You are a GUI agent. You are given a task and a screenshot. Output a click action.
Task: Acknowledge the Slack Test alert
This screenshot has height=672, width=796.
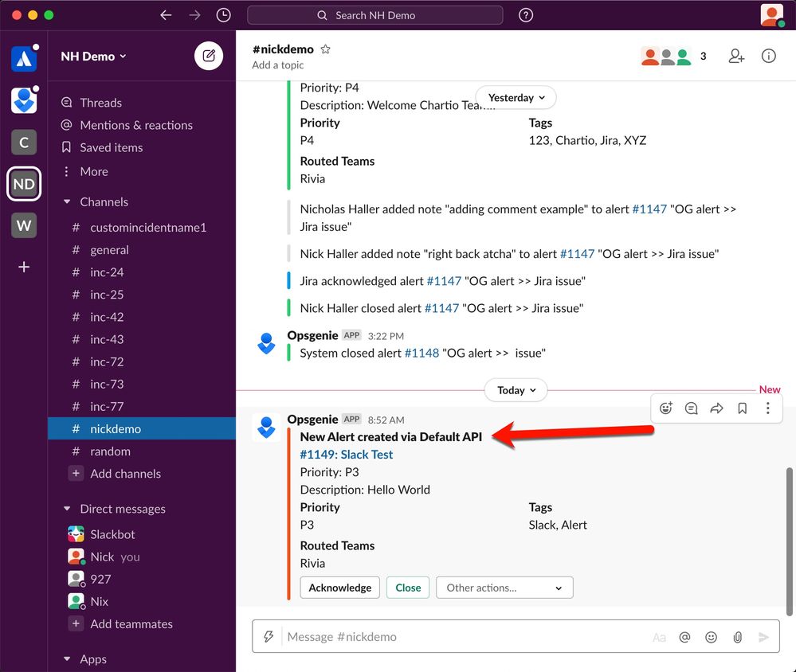[339, 588]
